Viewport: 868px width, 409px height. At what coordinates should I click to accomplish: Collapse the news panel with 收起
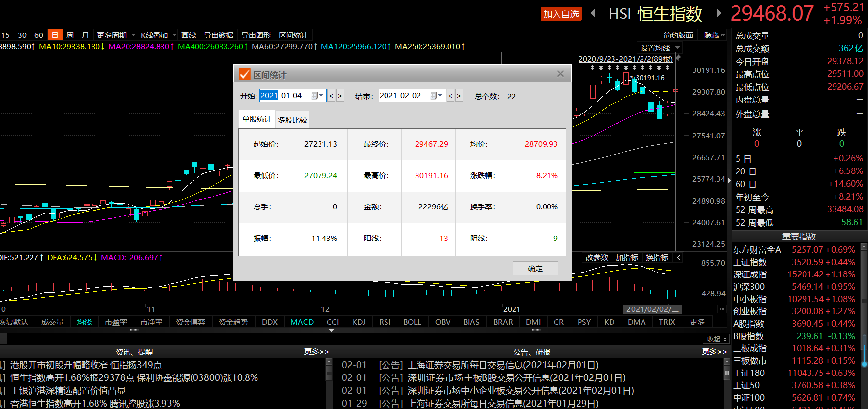click(x=717, y=339)
